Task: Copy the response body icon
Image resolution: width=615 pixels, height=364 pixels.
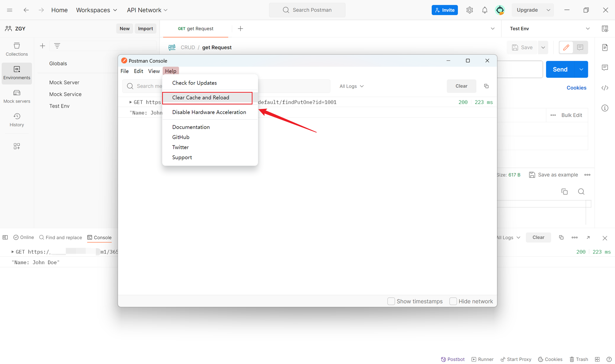Action: click(x=565, y=192)
